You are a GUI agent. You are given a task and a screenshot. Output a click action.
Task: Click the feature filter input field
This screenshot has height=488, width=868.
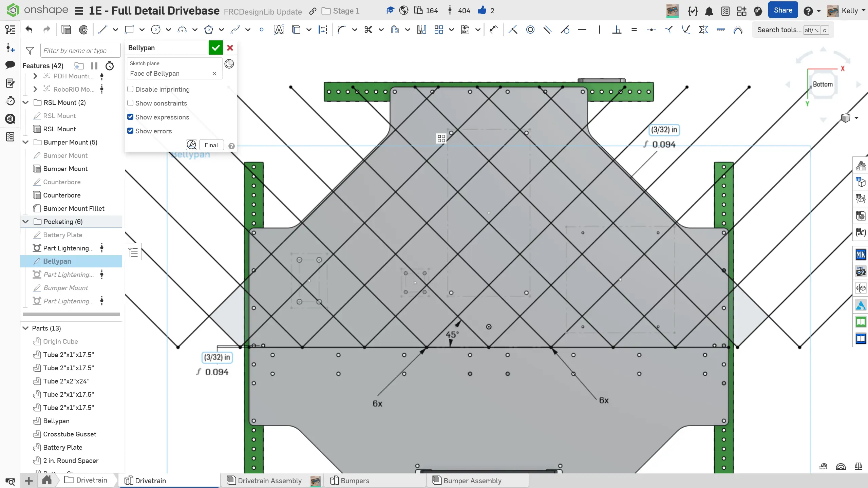pos(80,51)
